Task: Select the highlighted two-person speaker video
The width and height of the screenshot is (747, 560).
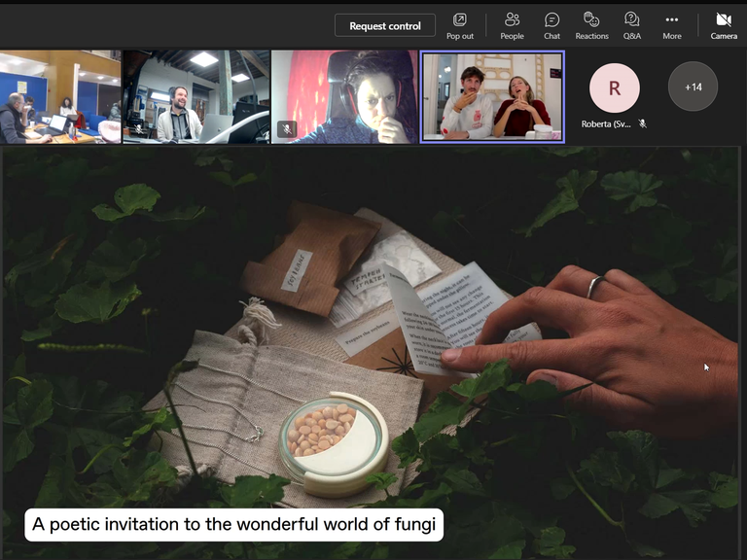Action: pos(492,97)
